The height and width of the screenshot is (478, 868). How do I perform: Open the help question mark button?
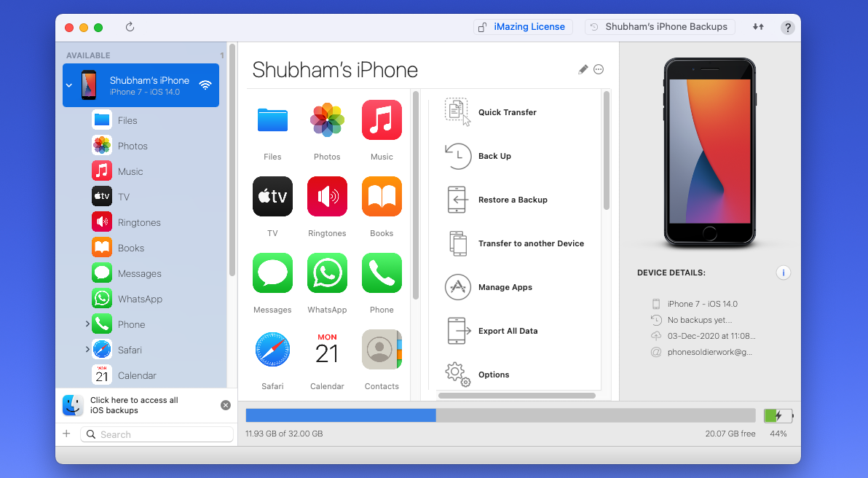point(787,27)
